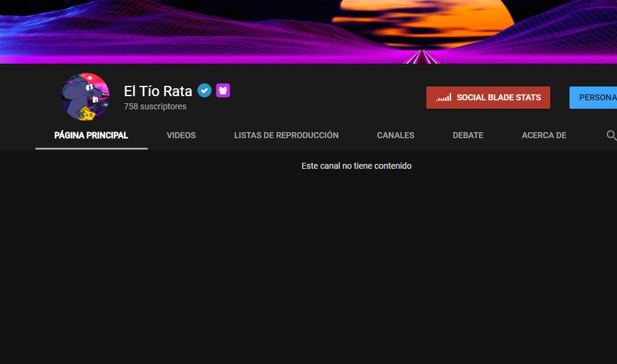Switch to the Videos tab

tap(181, 135)
